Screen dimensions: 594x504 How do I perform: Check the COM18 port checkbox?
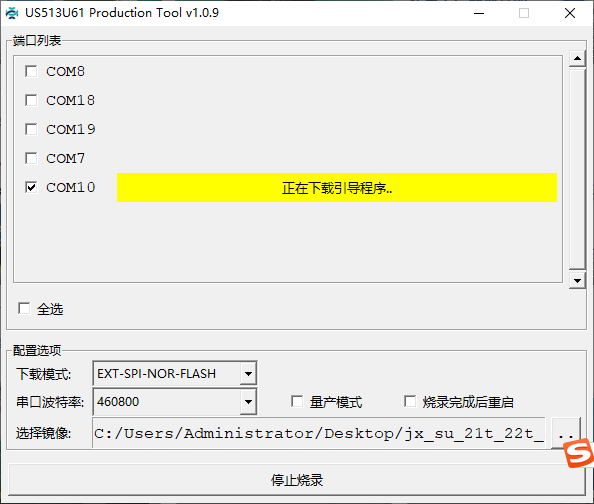pos(31,100)
